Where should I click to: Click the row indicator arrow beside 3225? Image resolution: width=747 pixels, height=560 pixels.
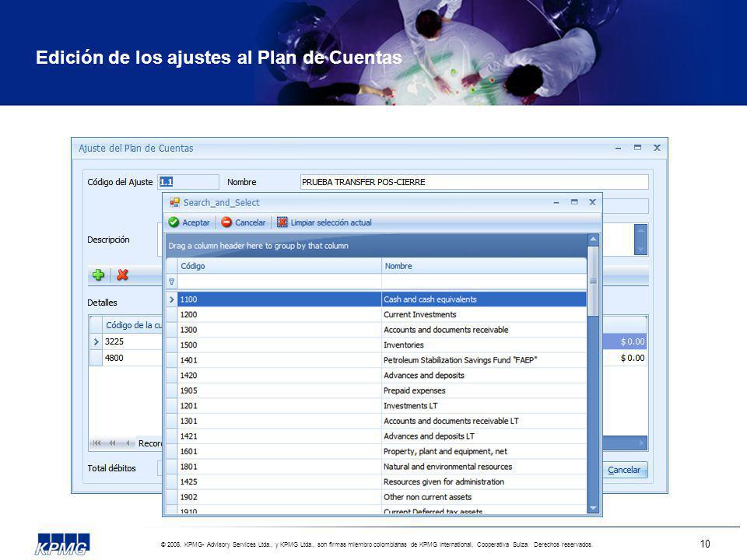[x=96, y=341]
